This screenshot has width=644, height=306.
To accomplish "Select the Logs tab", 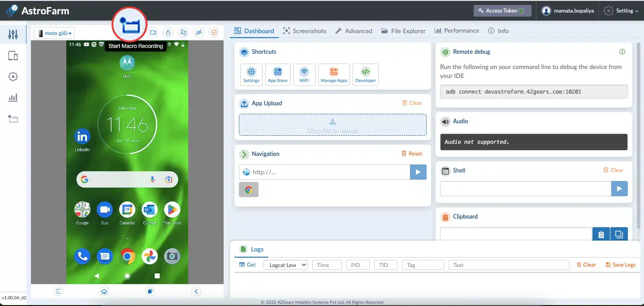I will point(252,249).
